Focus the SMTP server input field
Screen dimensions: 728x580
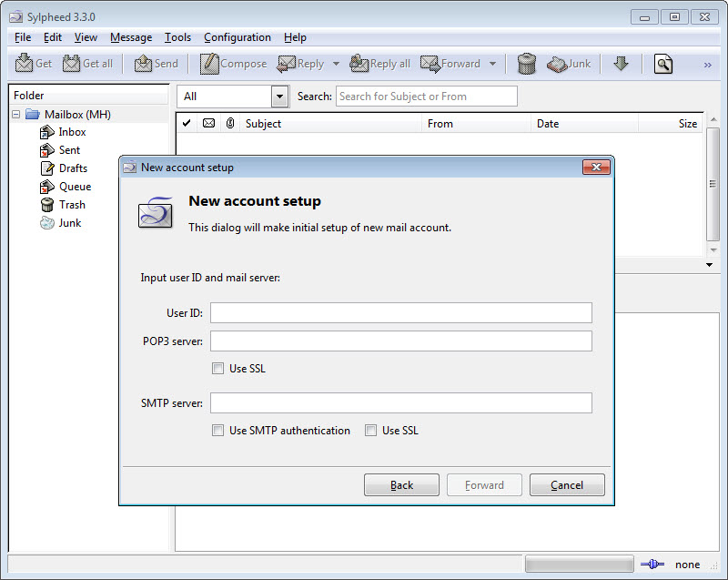pos(401,402)
